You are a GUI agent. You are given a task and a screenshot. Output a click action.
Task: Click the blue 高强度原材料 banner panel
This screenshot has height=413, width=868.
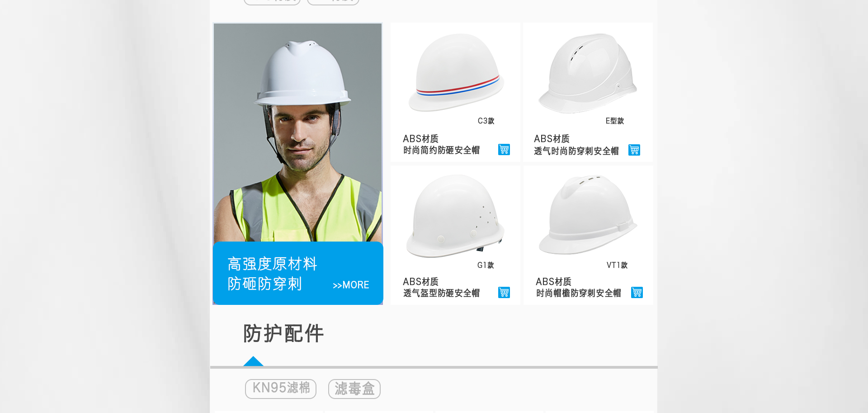tap(298, 273)
